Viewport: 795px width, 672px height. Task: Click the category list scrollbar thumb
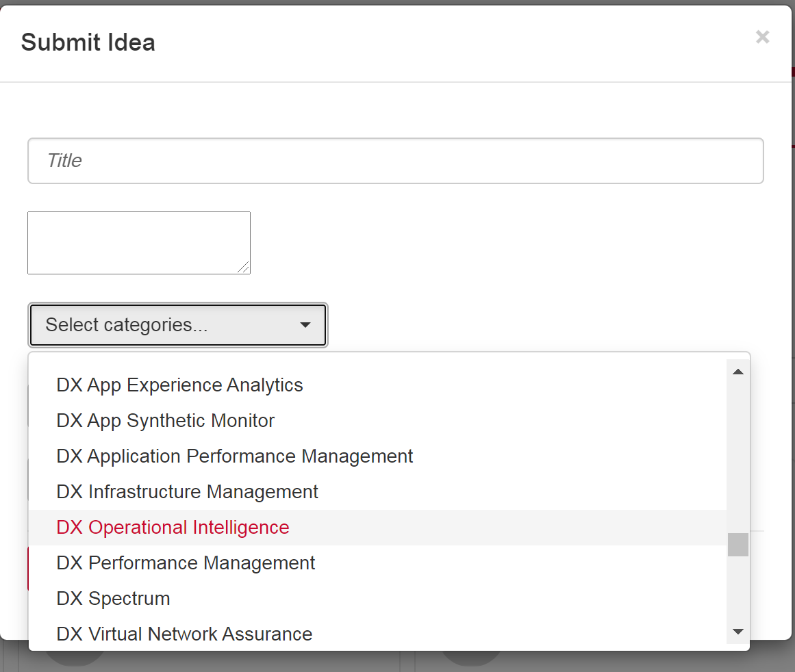click(x=737, y=545)
